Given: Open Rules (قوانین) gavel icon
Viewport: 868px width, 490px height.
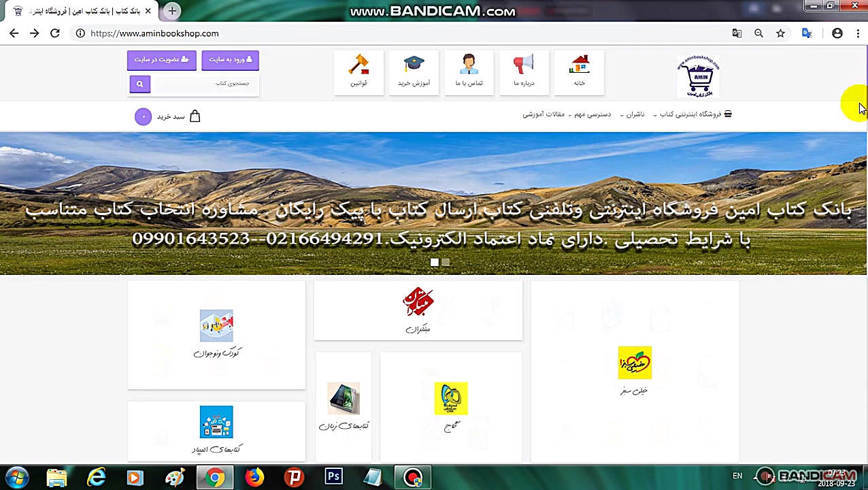Looking at the screenshot, I should tap(358, 65).
